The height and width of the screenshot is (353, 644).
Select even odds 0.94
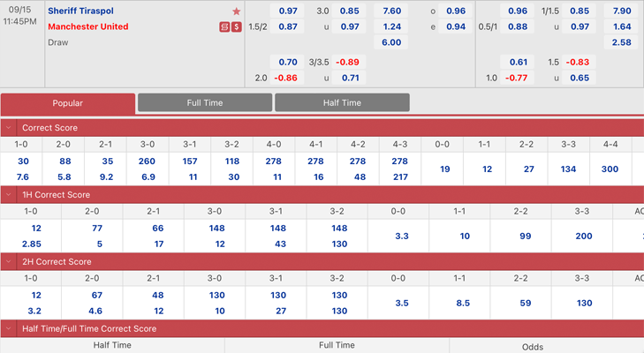(x=456, y=26)
